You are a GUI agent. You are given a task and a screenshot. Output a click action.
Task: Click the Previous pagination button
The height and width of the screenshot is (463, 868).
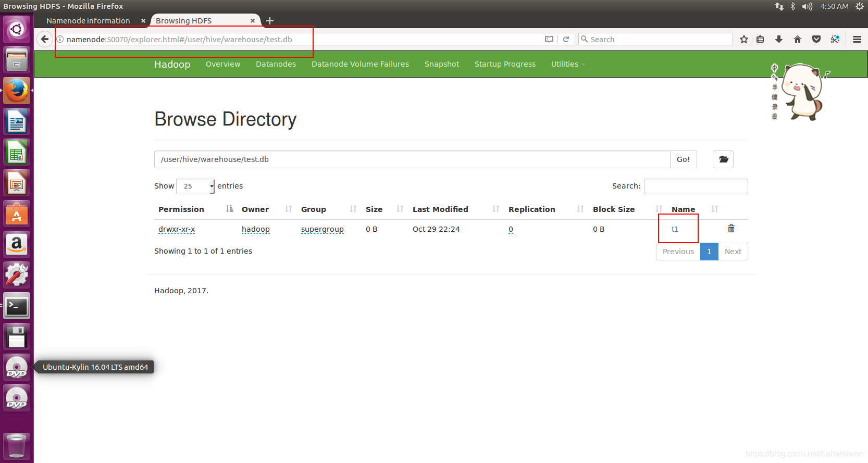(x=678, y=252)
